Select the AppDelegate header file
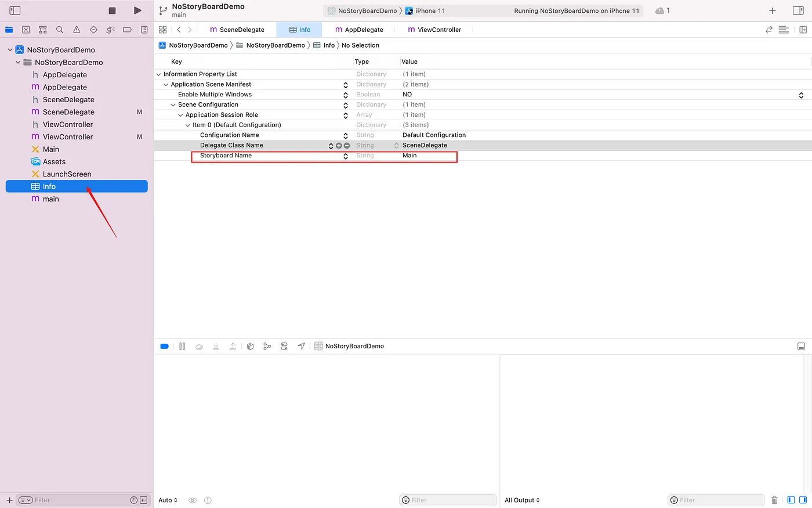 tap(64, 75)
